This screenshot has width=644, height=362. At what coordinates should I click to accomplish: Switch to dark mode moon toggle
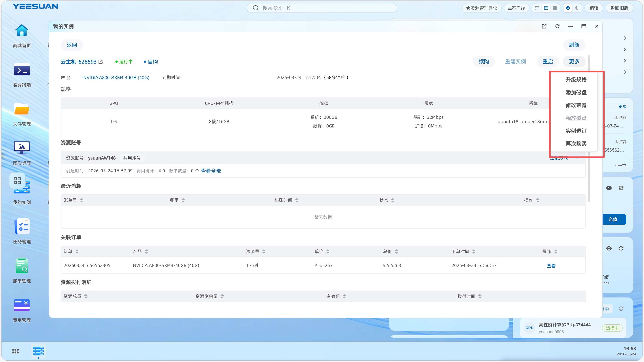(x=577, y=8)
